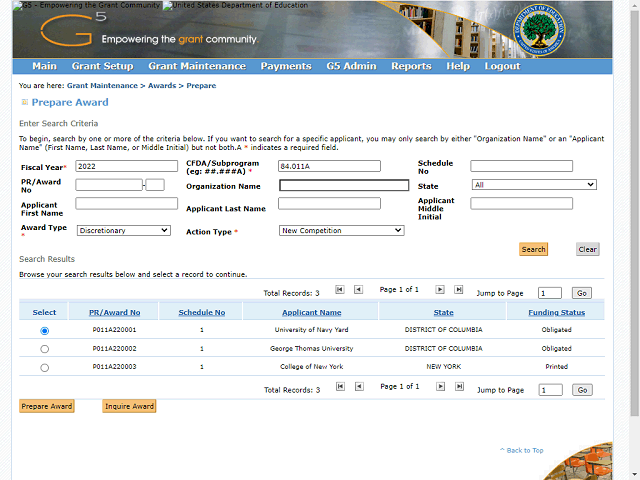Click the NEW YORK state cell
640x480 pixels.
444,367
